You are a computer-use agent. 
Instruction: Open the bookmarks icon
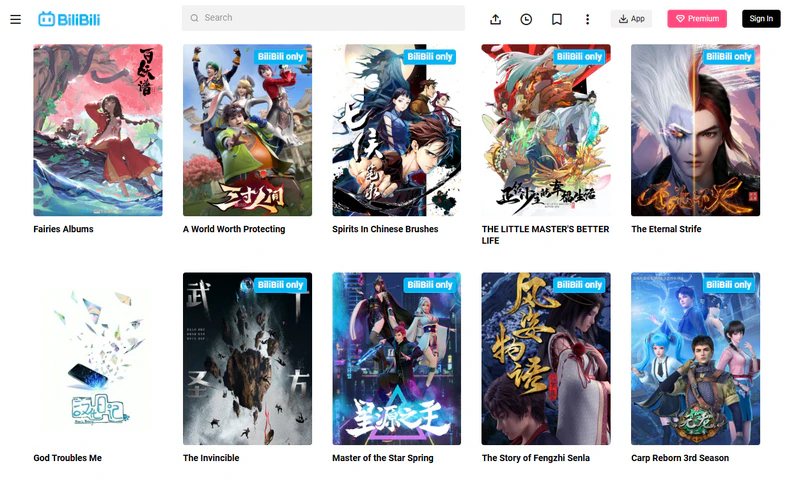click(557, 19)
